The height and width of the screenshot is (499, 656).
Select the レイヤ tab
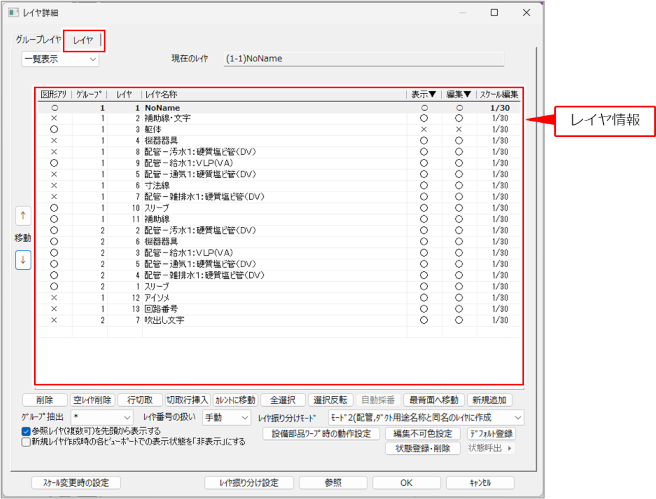[x=84, y=40]
